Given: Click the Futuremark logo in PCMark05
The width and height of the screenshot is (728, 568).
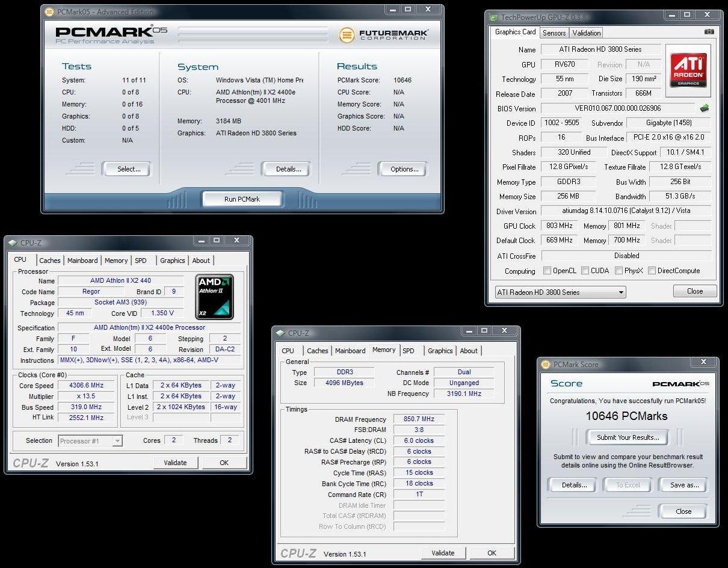Looking at the screenshot, I should (383, 35).
